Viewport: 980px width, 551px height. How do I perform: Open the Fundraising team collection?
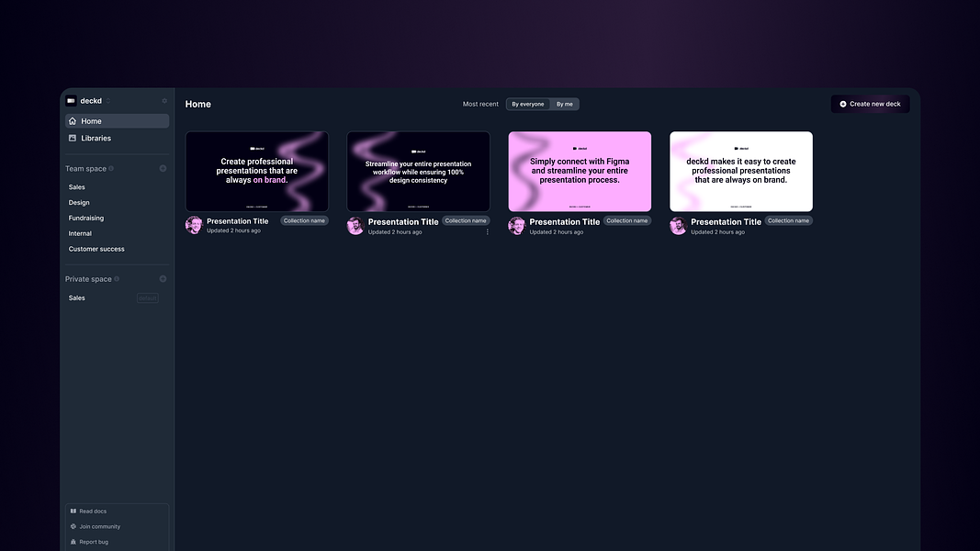pos(86,218)
